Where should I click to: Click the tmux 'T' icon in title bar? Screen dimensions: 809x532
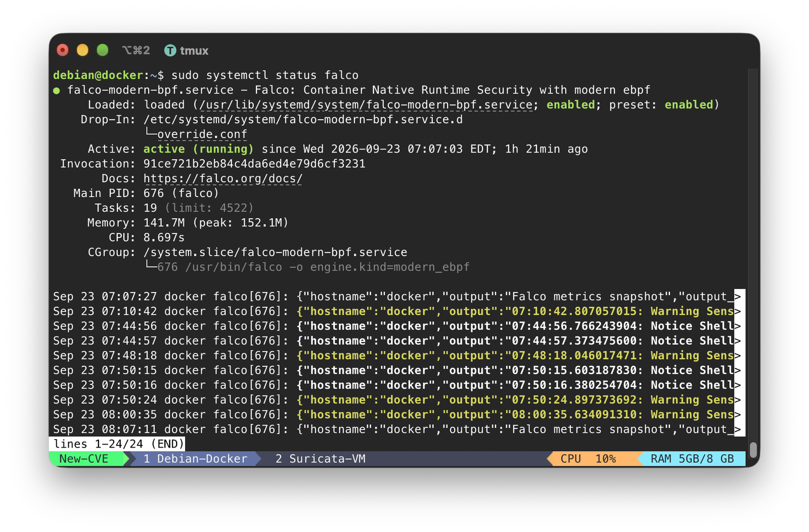(x=170, y=51)
